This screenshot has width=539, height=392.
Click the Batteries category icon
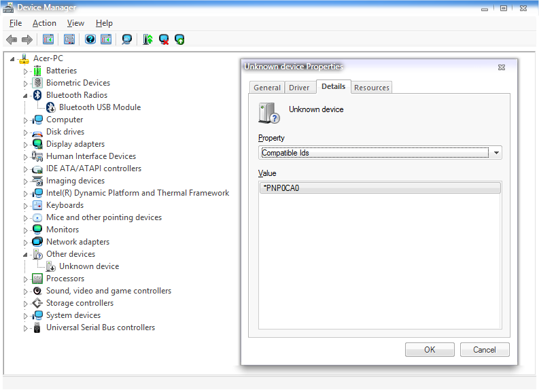coord(37,71)
